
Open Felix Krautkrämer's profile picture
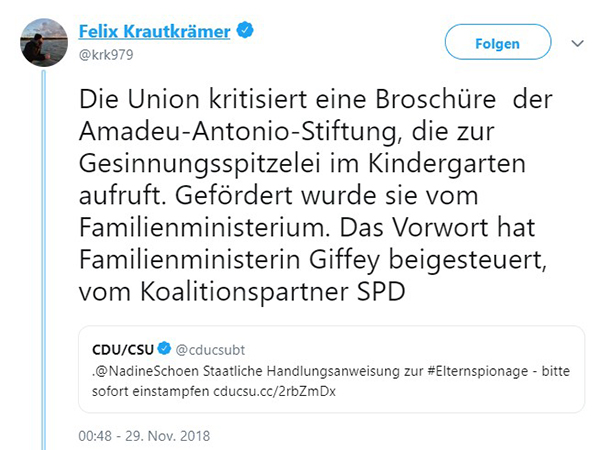pos(39,41)
